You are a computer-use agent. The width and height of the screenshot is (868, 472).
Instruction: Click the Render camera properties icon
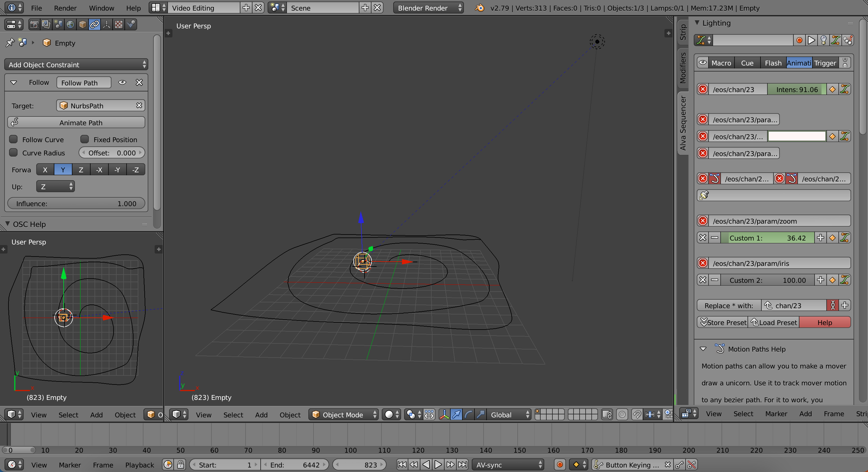[34, 24]
